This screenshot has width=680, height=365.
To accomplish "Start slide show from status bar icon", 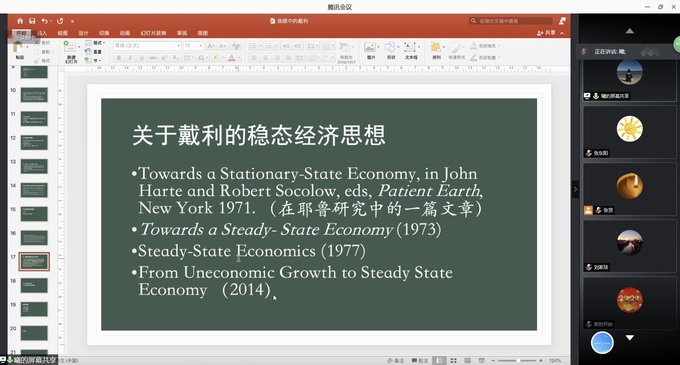I will (481, 361).
